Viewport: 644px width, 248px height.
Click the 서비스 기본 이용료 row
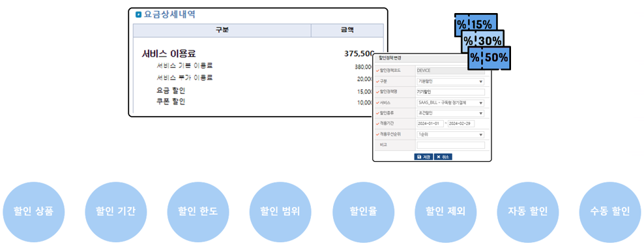click(185, 66)
